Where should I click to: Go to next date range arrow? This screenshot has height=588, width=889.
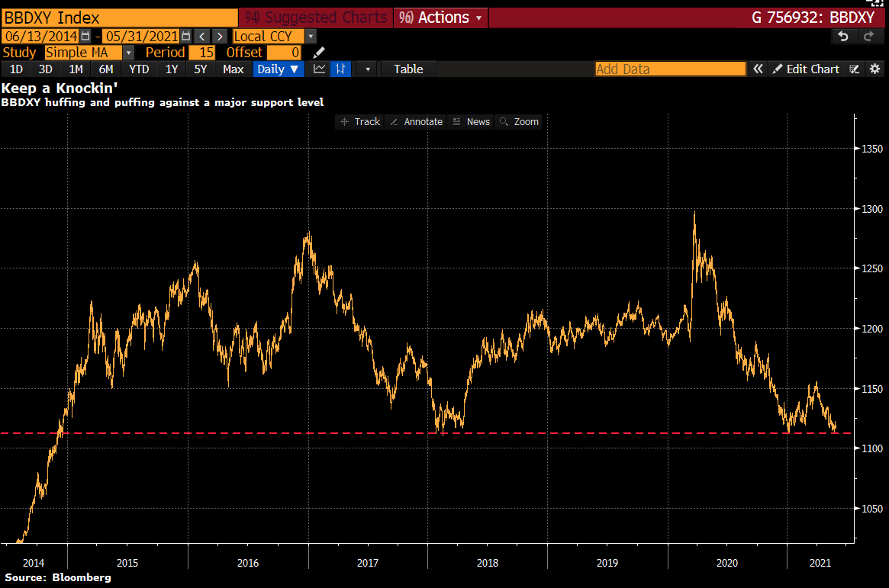(x=220, y=37)
